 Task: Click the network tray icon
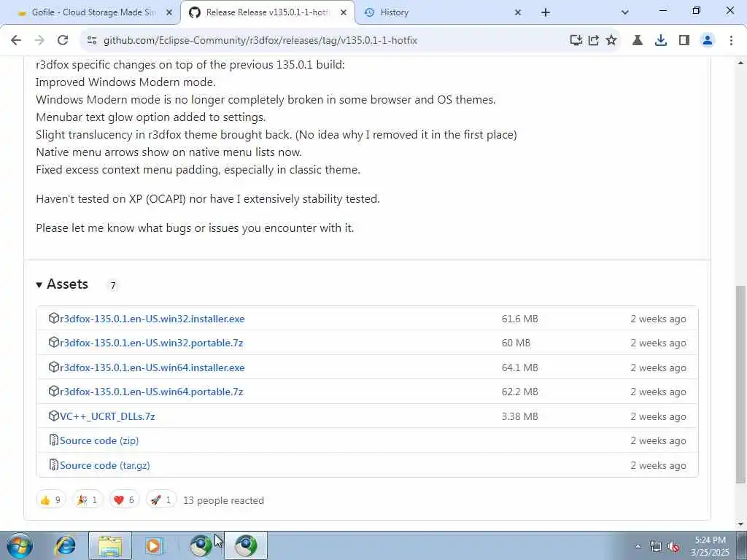[656, 547]
